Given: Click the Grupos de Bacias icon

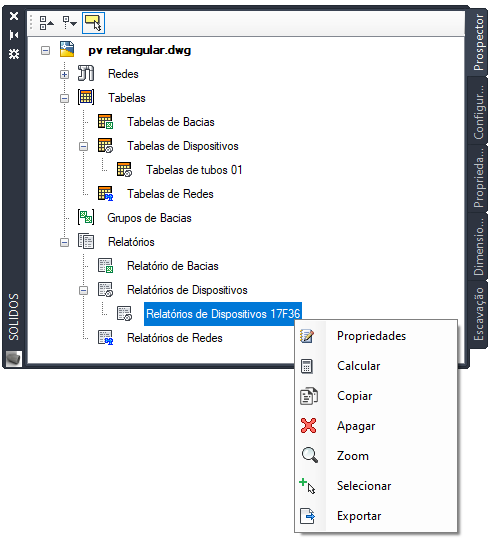Looking at the screenshot, I should 86,217.
